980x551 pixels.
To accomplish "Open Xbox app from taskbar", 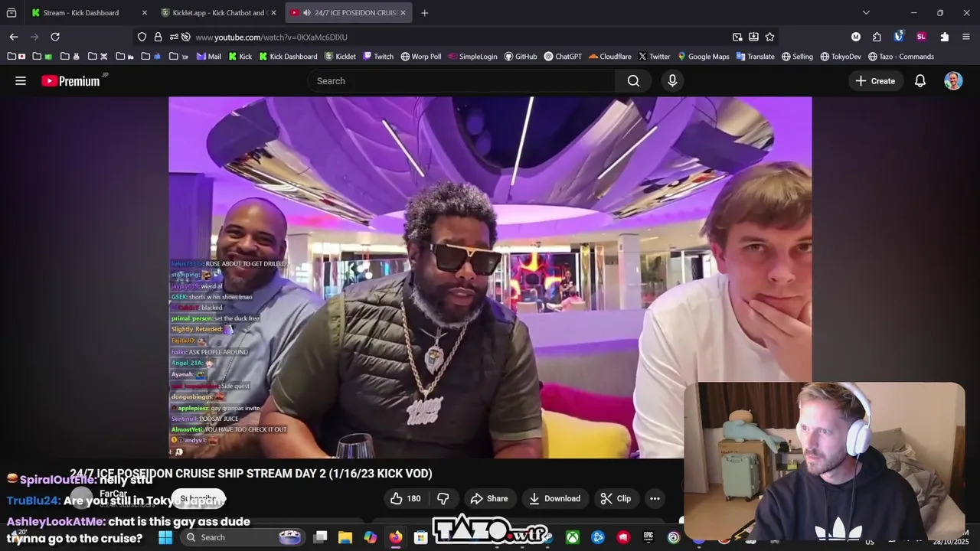I will pos(573,537).
